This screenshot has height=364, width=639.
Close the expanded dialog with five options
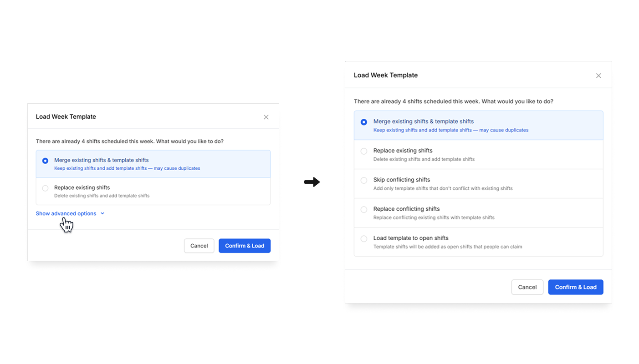(598, 76)
